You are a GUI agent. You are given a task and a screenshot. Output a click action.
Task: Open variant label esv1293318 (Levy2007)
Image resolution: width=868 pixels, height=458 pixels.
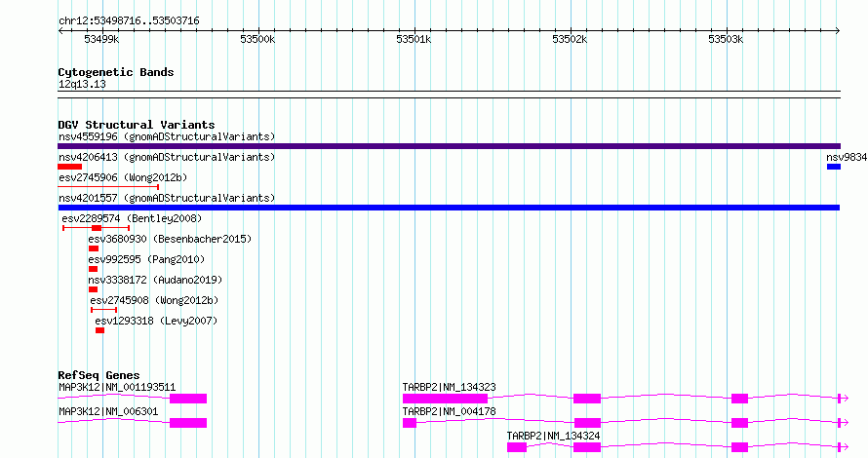(x=156, y=321)
